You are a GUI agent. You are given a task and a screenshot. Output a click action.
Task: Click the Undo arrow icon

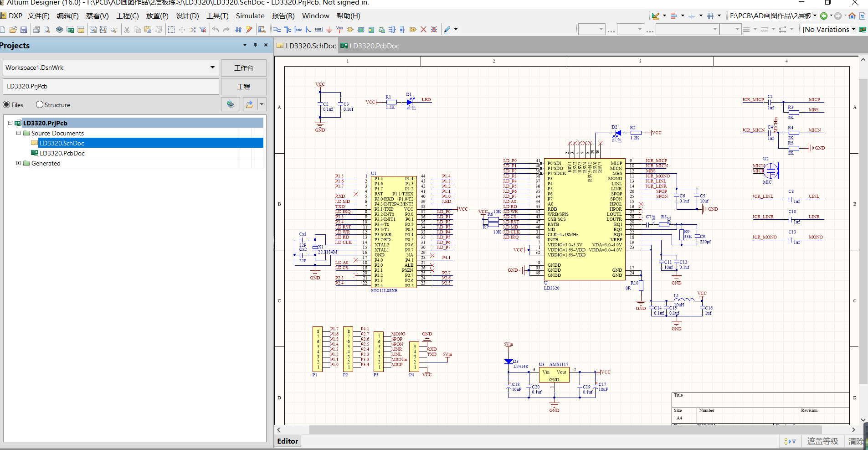point(216,30)
